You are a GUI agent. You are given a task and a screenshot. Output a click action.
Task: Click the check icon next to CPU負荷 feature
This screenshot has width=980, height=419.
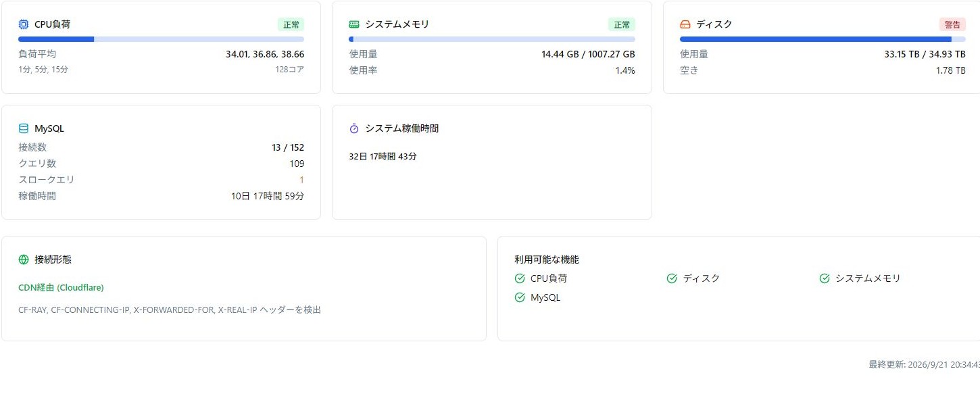(x=520, y=278)
